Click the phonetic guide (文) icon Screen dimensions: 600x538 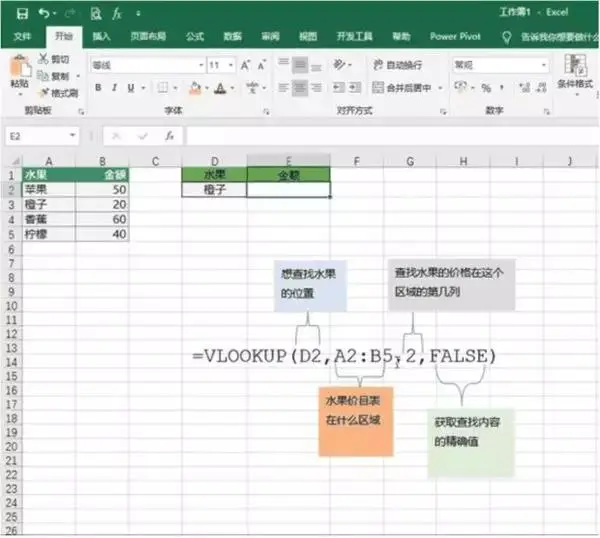pos(253,88)
